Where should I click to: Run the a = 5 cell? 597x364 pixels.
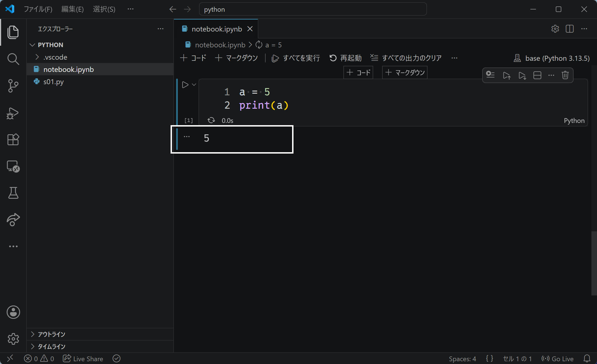click(185, 85)
